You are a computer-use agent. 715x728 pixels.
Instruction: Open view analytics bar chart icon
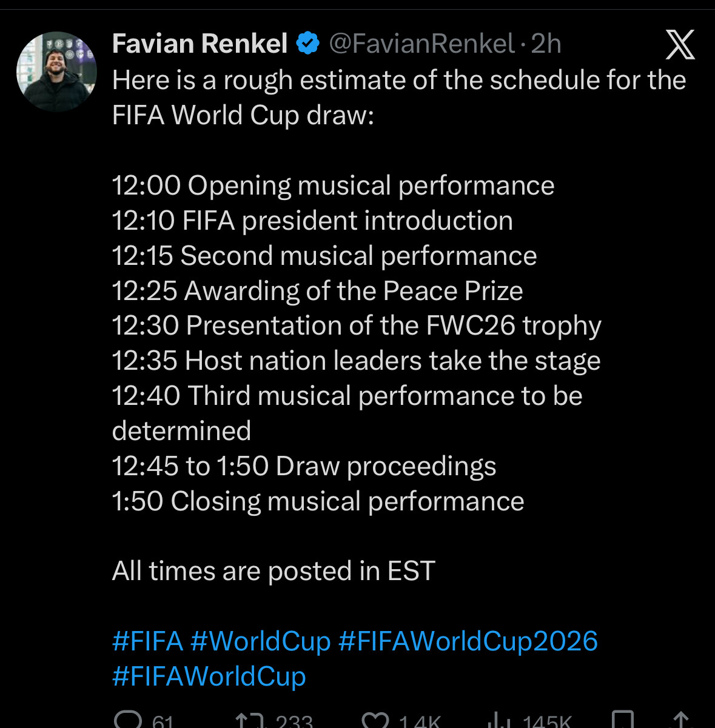click(x=498, y=721)
